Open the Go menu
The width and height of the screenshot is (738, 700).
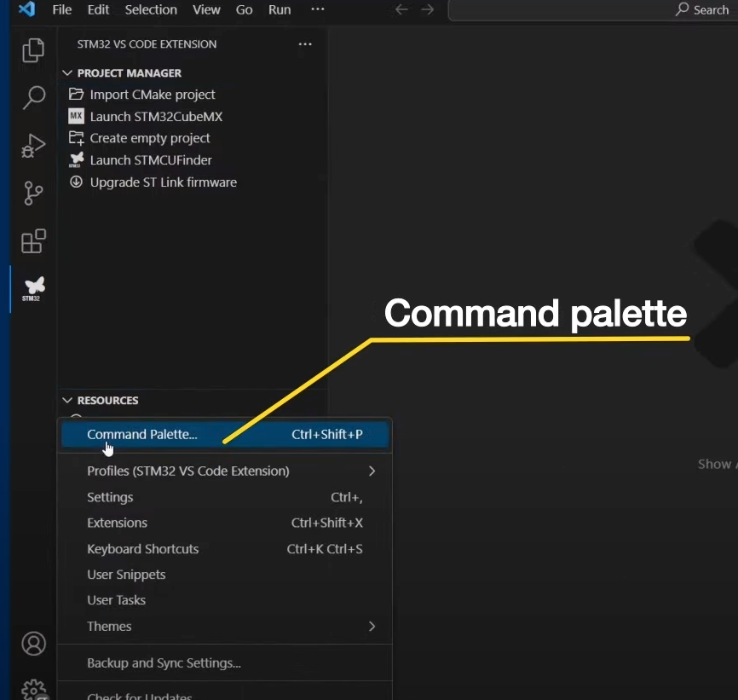click(244, 9)
